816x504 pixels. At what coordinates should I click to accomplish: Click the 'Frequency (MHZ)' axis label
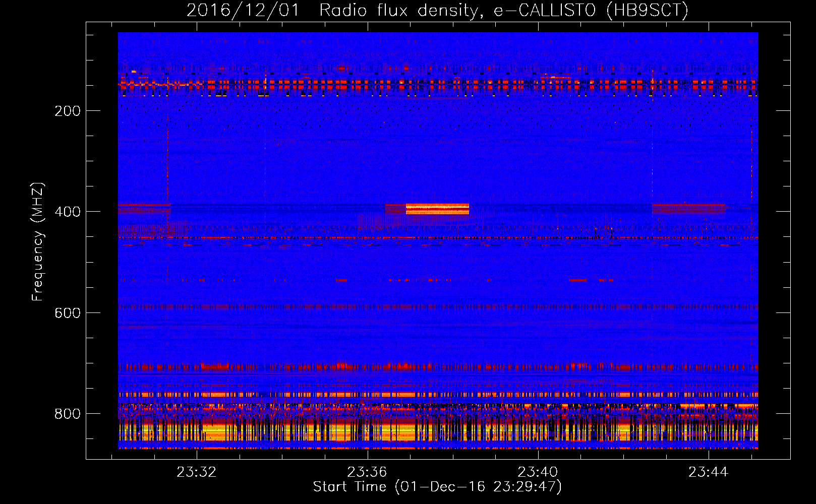[x=38, y=242]
